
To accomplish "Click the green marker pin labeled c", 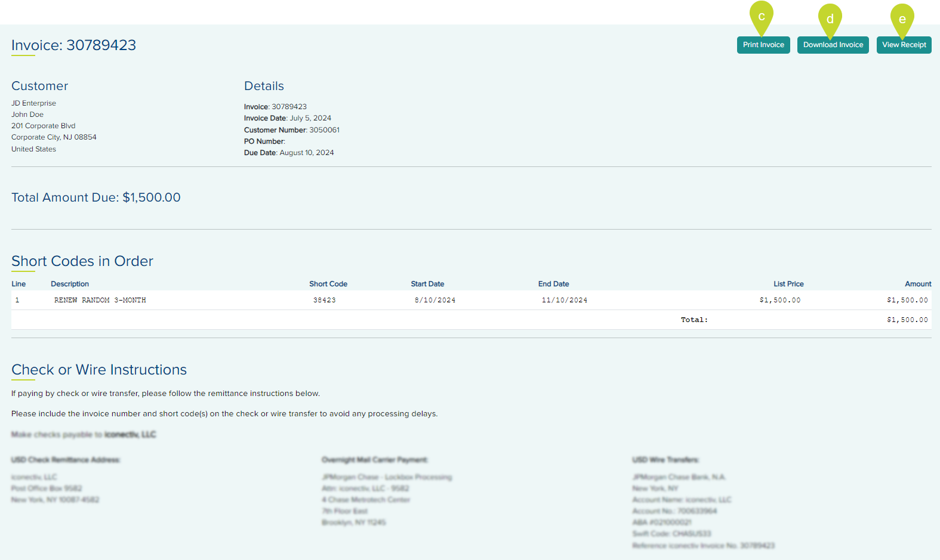I will pyautogui.click(x=761, y=16).
